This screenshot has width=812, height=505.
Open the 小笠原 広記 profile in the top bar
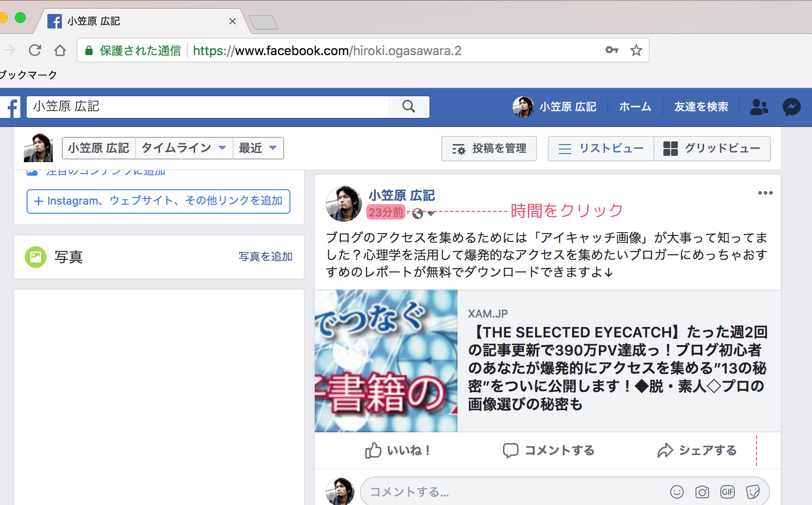tap(555, 107)
